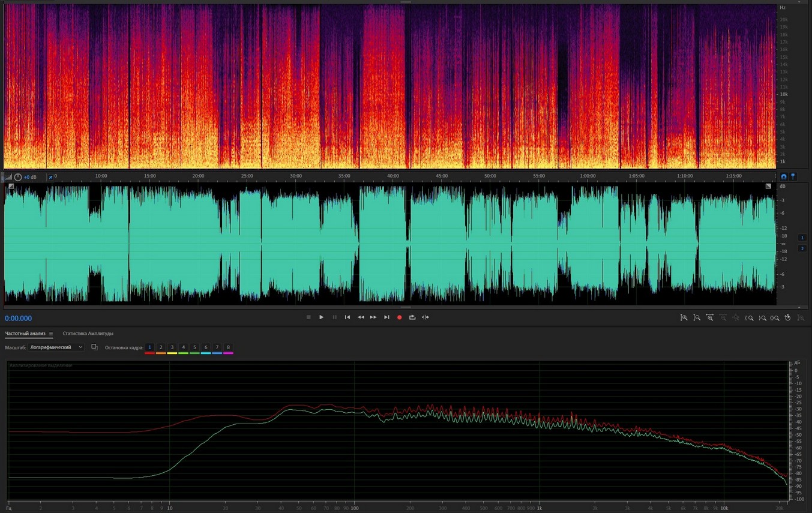Open Частотный анализ panel menu
This screenshot has width=812, height=513.
pyautogui.click(x=51, y=334)
